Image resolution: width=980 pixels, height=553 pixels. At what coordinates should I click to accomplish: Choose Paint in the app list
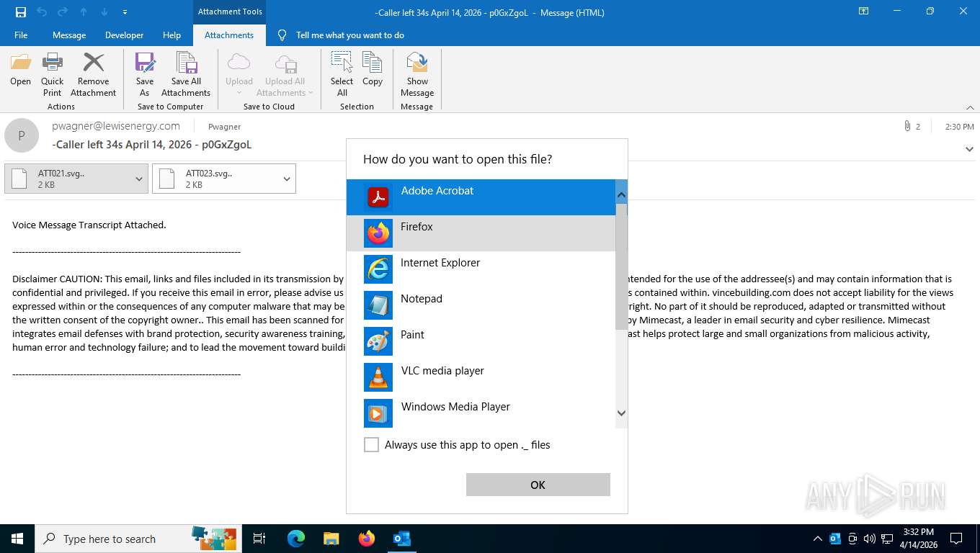click(481, 341)
